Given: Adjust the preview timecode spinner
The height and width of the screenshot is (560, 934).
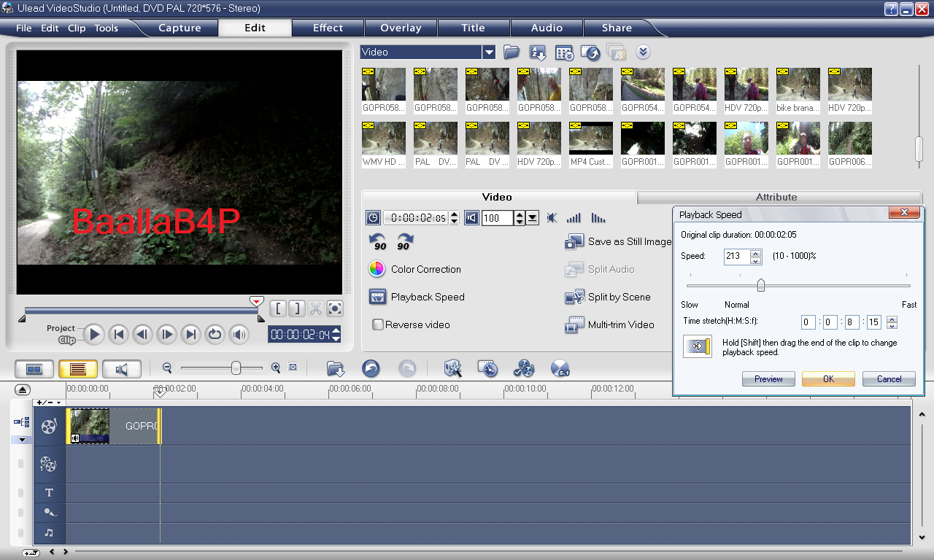Looking at the screenshot, I should pos(336,335).
